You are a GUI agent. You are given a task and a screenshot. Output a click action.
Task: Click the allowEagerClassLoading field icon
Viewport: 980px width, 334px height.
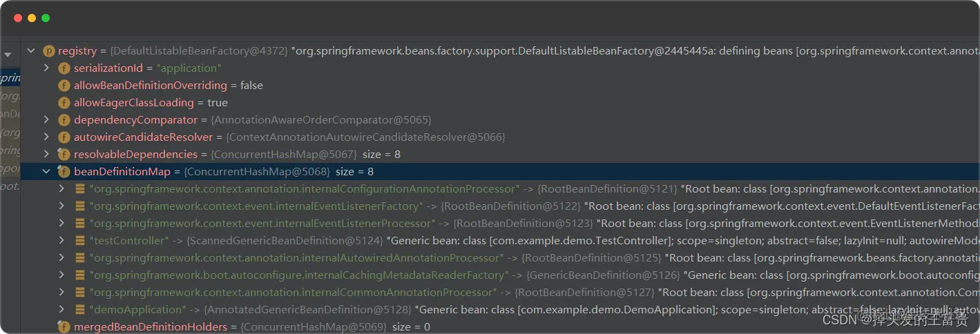(64, 103)
